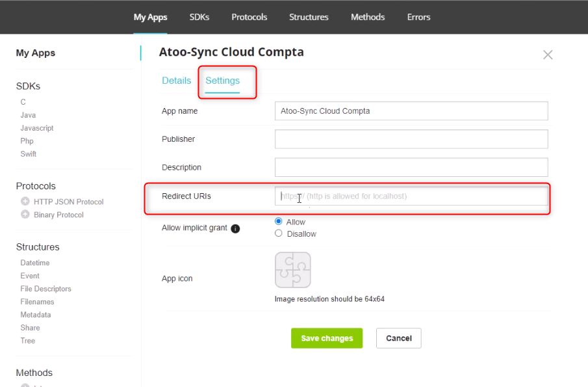Click the Redirect URIs input field

[411, 196]
